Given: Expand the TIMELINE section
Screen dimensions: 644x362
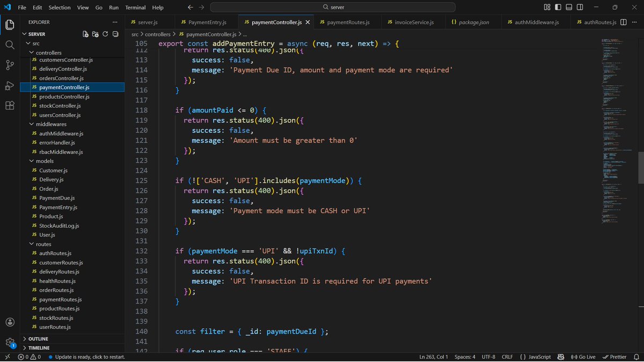Looking at the screenshot, I should [39, 348].
